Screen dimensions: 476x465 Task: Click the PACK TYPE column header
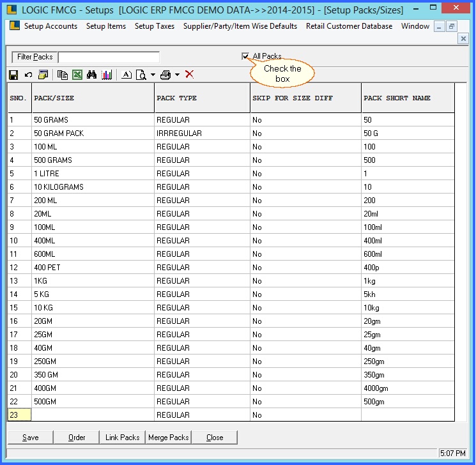click(x=202, y=98)
